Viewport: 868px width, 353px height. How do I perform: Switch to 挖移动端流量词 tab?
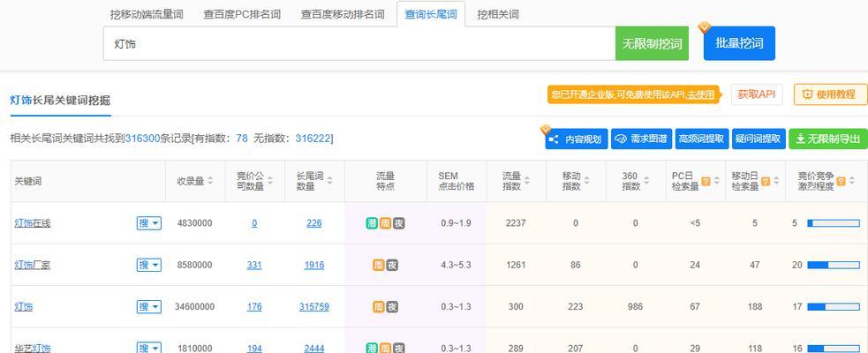[x=147, y=14]
